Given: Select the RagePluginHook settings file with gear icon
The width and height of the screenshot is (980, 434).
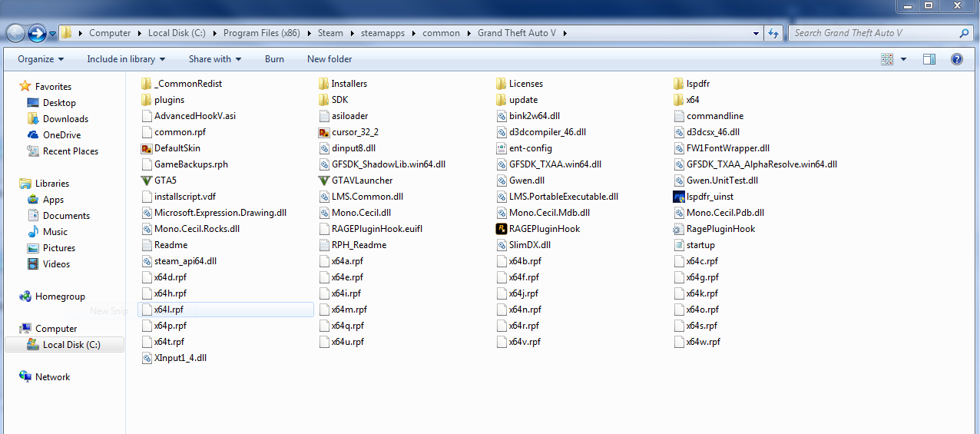Looking at the screenshot, I should (679, 229).
